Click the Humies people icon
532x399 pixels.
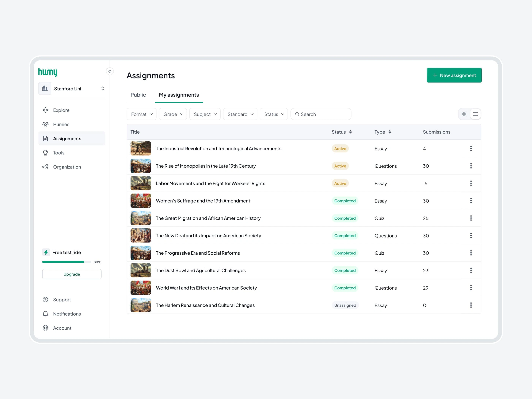tap(45, 124)
